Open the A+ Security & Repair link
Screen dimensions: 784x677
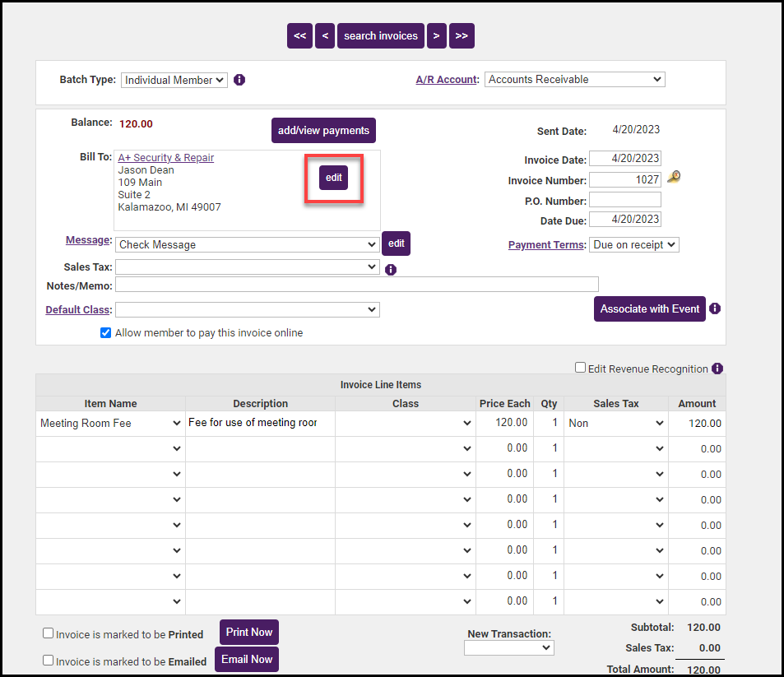coord(166,157)
